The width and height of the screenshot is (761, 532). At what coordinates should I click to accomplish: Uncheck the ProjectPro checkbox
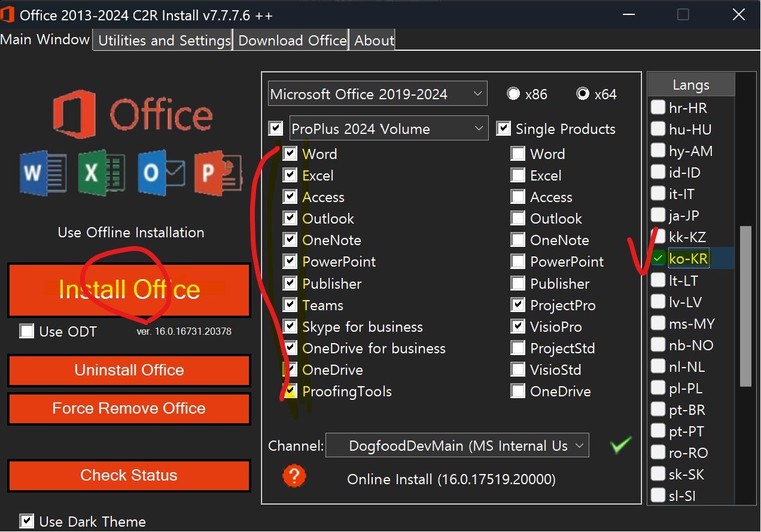[x=518, y=305]
